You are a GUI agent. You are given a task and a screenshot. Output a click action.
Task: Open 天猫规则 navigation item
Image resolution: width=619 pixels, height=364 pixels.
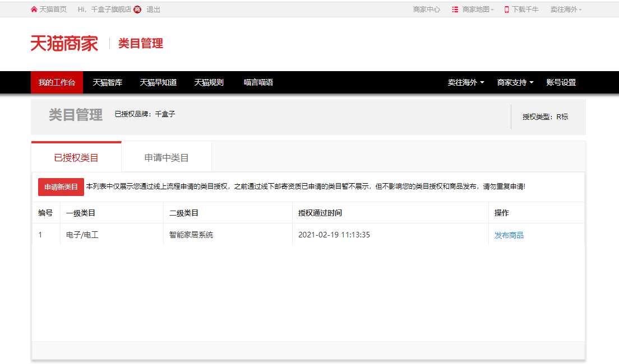coord(209,82)
